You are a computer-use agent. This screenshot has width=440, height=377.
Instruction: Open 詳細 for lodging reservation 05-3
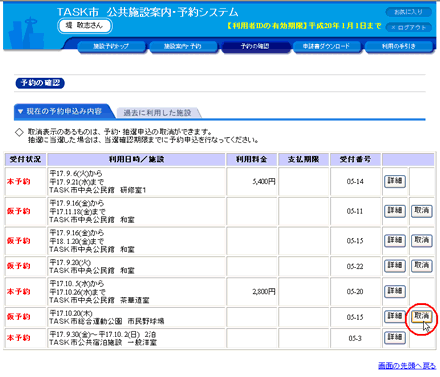[x=395, y=338]
